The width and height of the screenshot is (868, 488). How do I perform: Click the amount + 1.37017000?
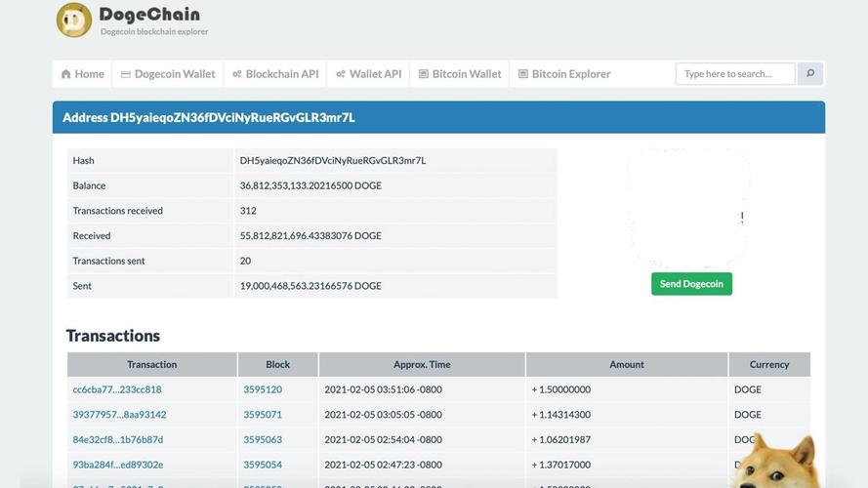(x=561, y=465)
